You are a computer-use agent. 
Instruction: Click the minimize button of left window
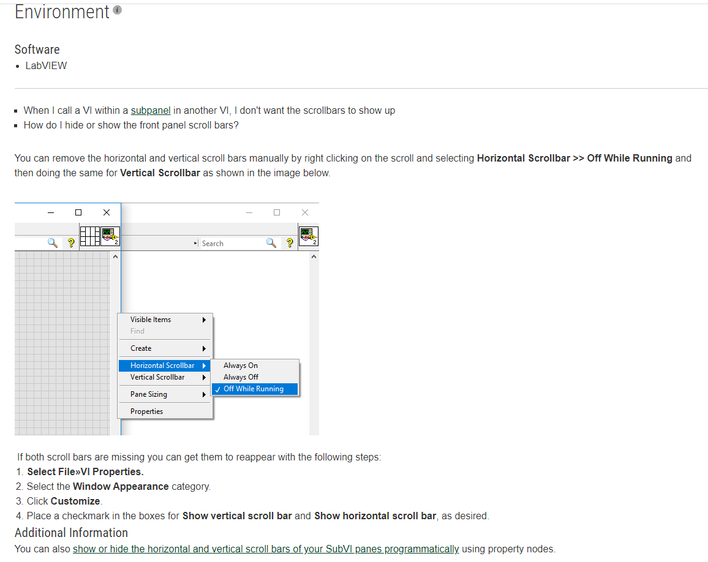pos(51,212)
